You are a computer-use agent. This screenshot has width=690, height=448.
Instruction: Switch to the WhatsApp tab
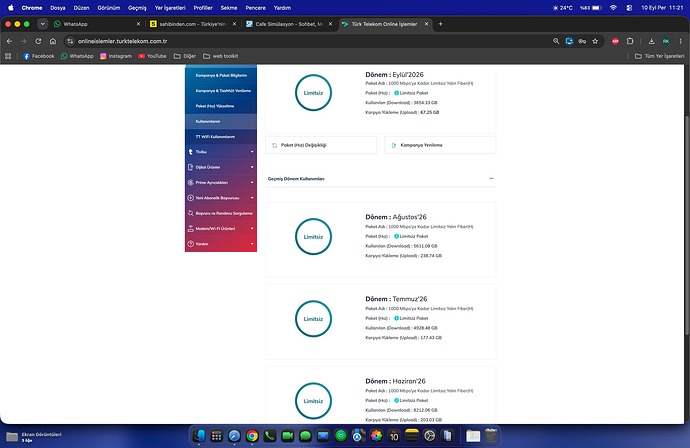[97, 24]
